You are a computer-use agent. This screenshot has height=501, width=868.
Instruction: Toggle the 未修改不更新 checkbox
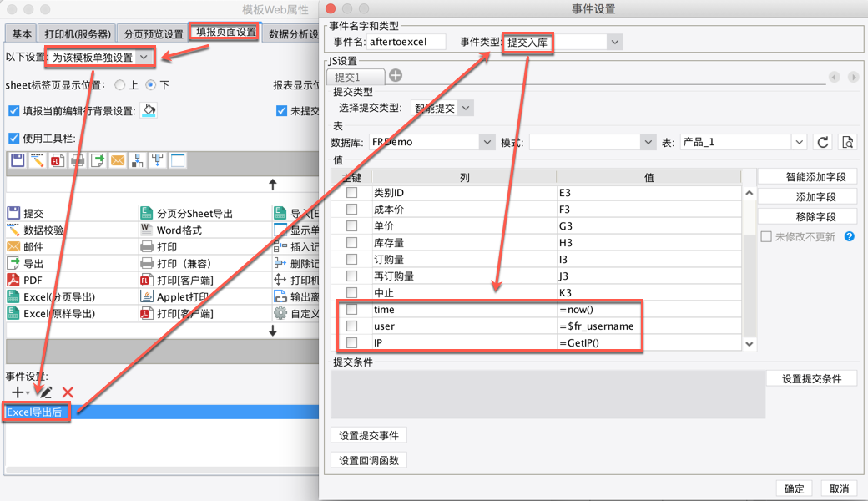766,236
